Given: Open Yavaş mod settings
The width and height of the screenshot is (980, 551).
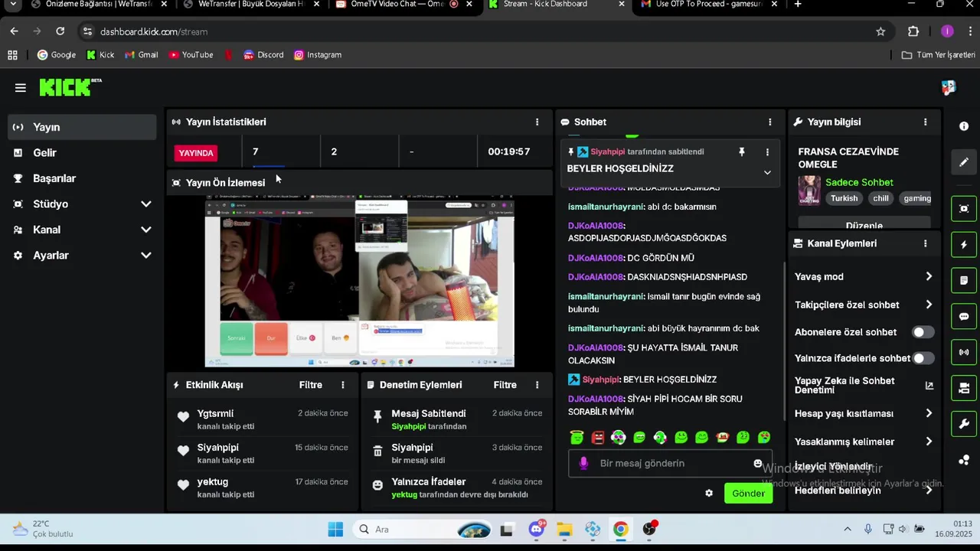Looking at the screenshot, I should point(864,276).
